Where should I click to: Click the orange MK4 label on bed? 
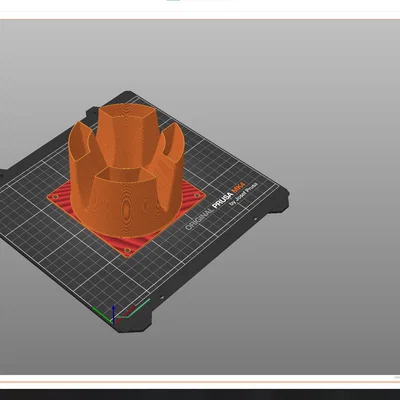(238, 188)
